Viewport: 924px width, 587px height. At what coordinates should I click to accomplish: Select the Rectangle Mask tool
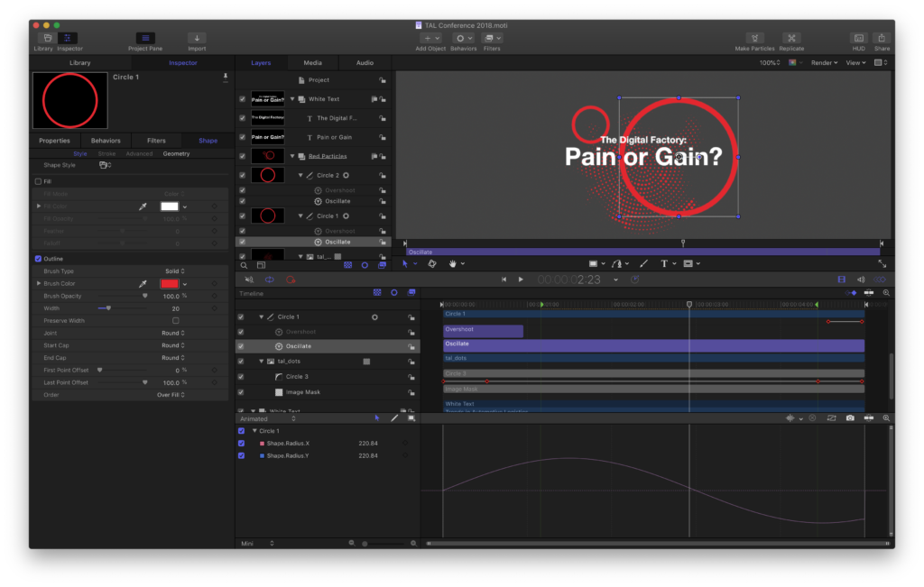pos(688,264)
